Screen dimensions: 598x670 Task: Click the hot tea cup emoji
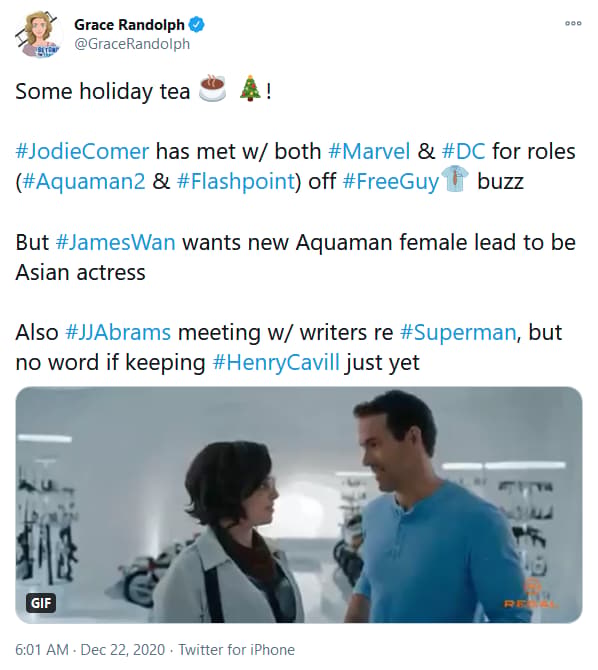pos(212,89)
